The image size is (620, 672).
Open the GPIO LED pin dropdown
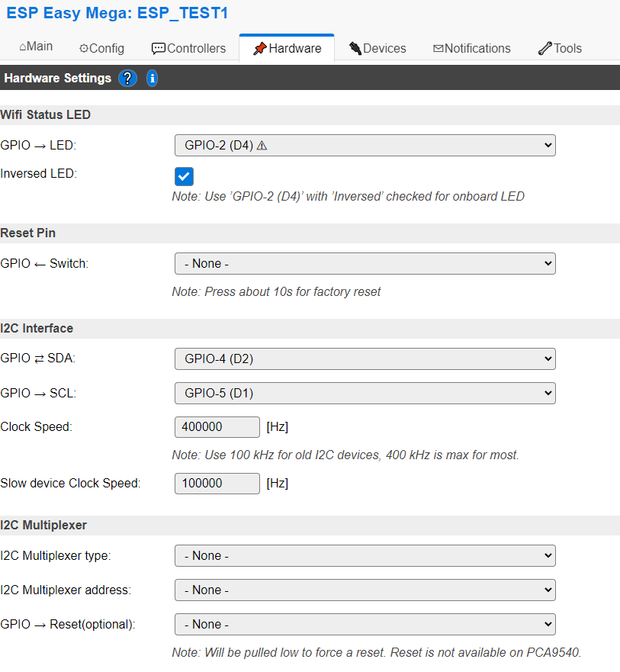[365, 145]
